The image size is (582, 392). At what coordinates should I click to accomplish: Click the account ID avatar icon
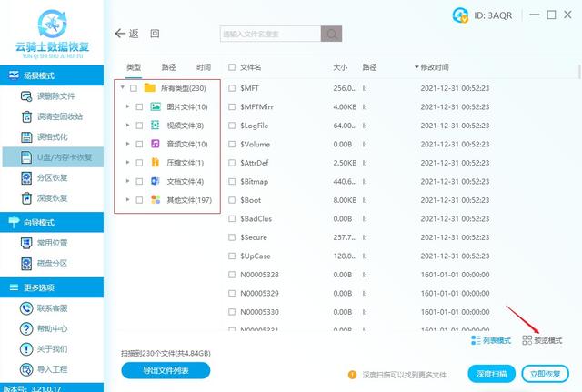pos(460,15)
